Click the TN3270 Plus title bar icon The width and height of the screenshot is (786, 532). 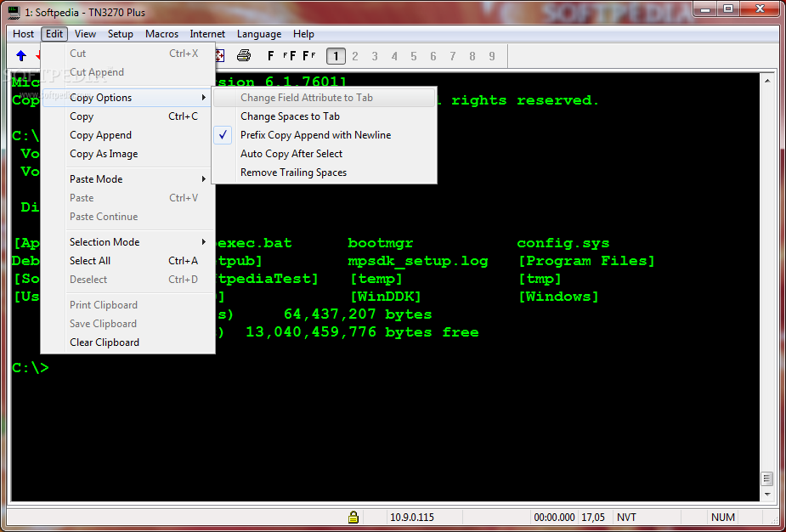14,12
